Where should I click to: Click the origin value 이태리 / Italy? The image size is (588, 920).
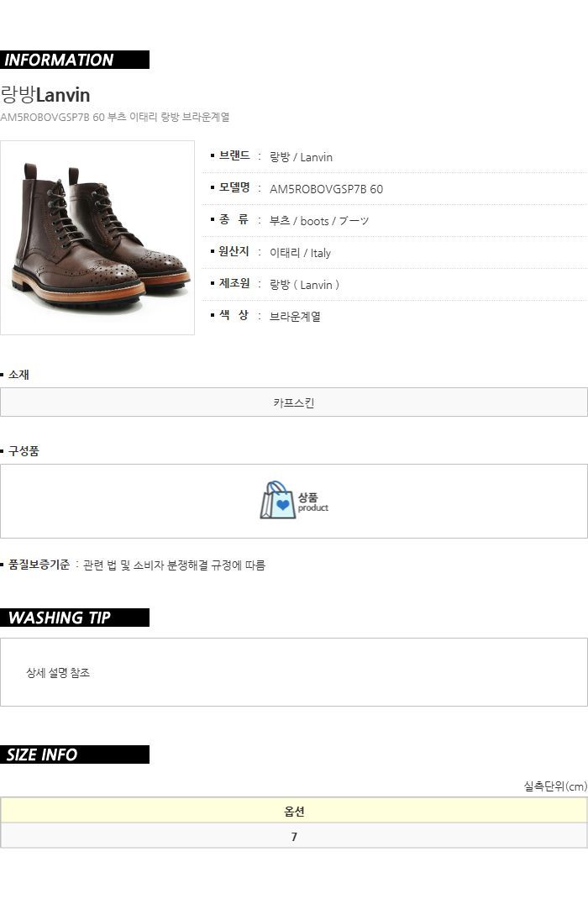[x=300, y=253]
